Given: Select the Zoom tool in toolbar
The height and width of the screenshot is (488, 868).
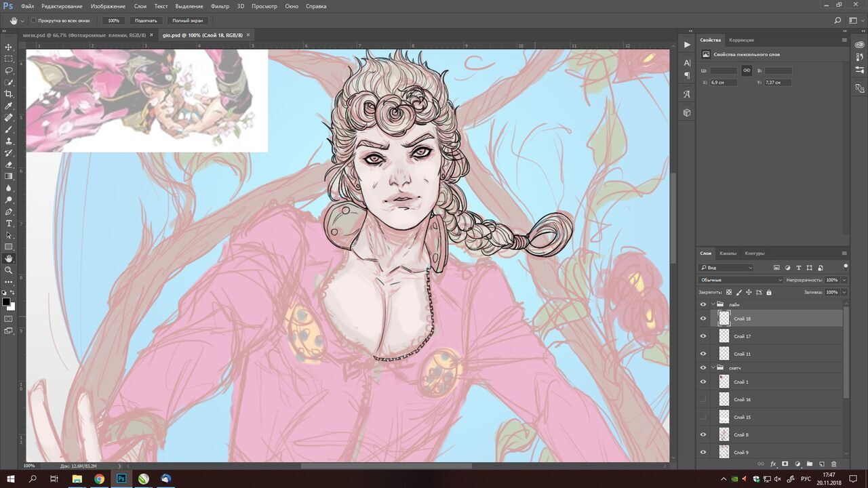Looking at the screenshot, I should click(x=9, y=270).
